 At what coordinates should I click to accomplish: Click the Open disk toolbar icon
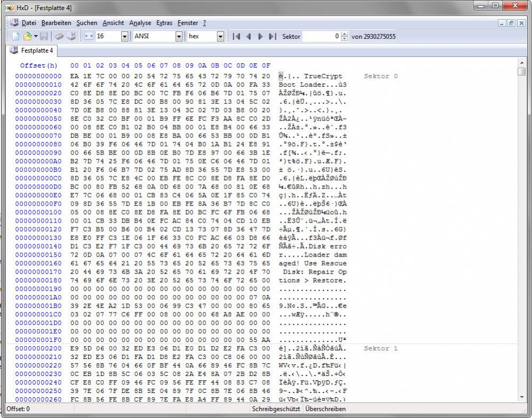[71, 36]
